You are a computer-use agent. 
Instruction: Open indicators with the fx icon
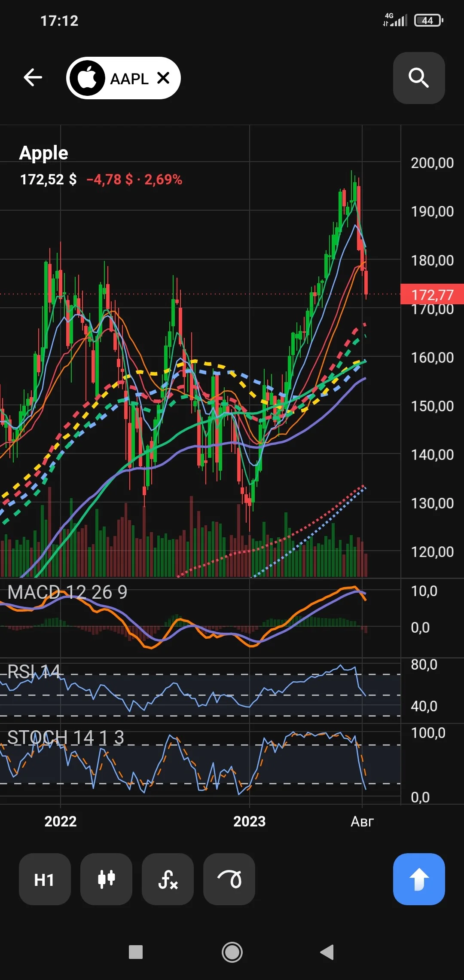[168, 879]
